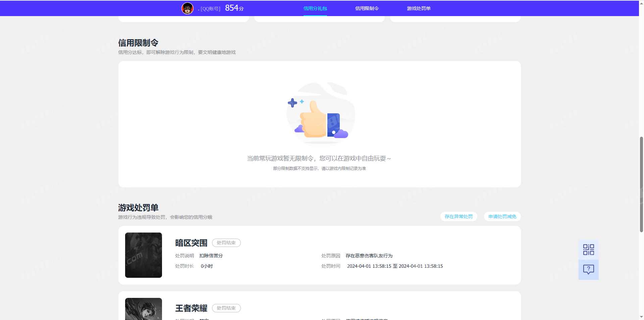The height and width of the screenshot is (320, 644).
Task: Click 存在恶意伤害队友行为 reason text
Action: coord(369,256)
